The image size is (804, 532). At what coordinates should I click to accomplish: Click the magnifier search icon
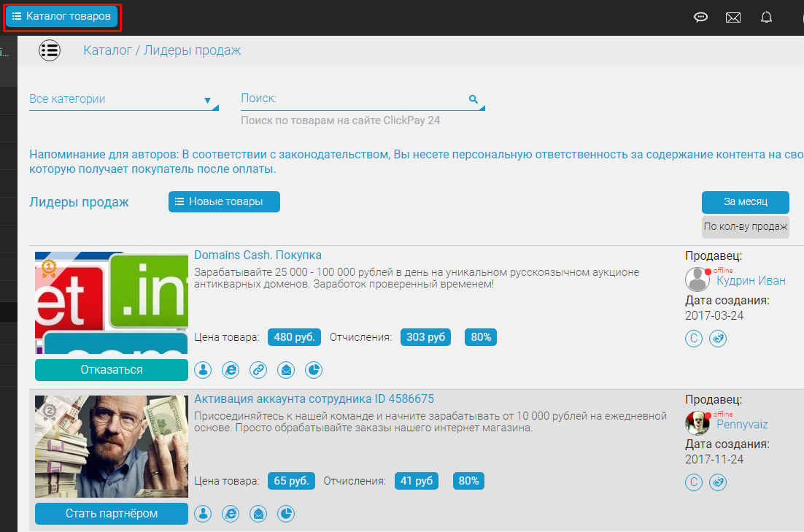coord(473,99)
